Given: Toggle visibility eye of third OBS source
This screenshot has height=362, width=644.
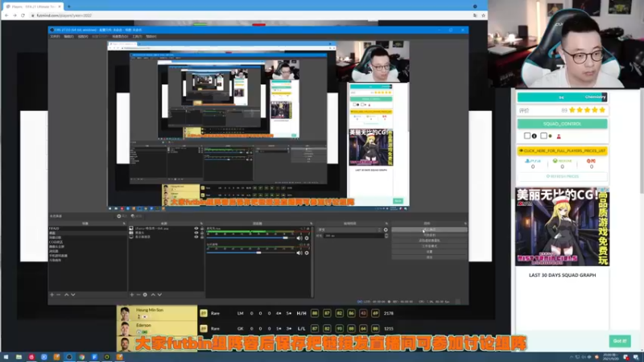Looking at the screenshot, I should point(196,237).
